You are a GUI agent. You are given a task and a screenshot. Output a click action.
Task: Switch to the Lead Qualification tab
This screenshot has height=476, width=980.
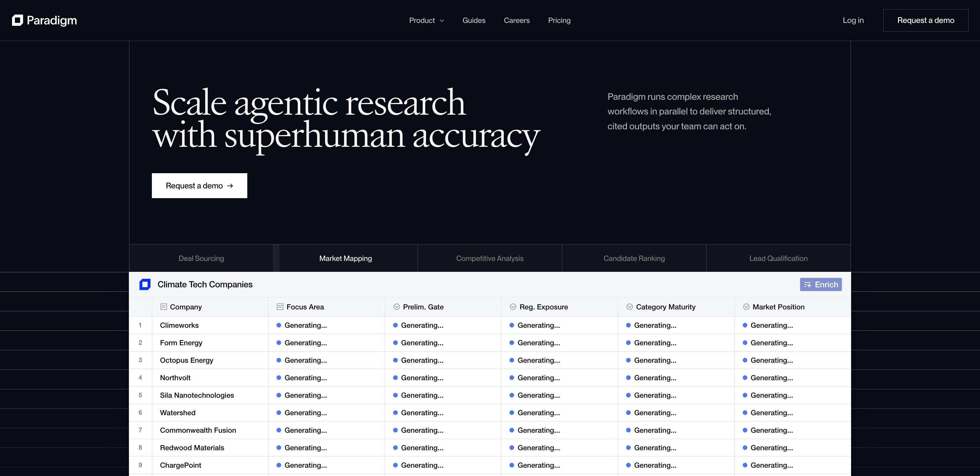tap(778, 258)
